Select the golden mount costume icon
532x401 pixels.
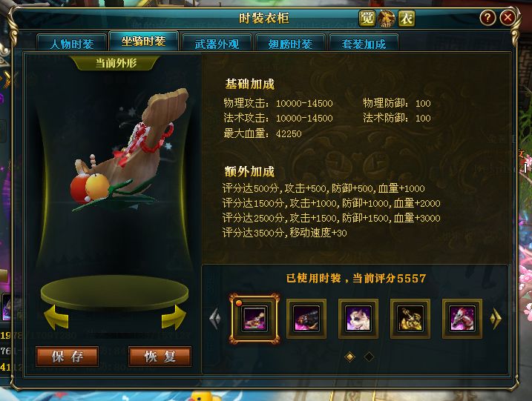click(x=410, y=319)
